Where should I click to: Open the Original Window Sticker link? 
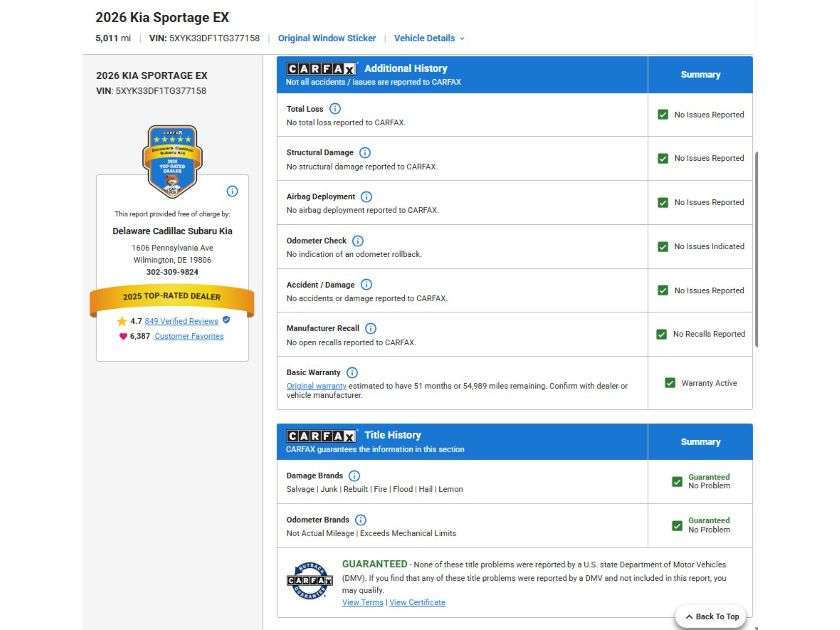[327, 38]
